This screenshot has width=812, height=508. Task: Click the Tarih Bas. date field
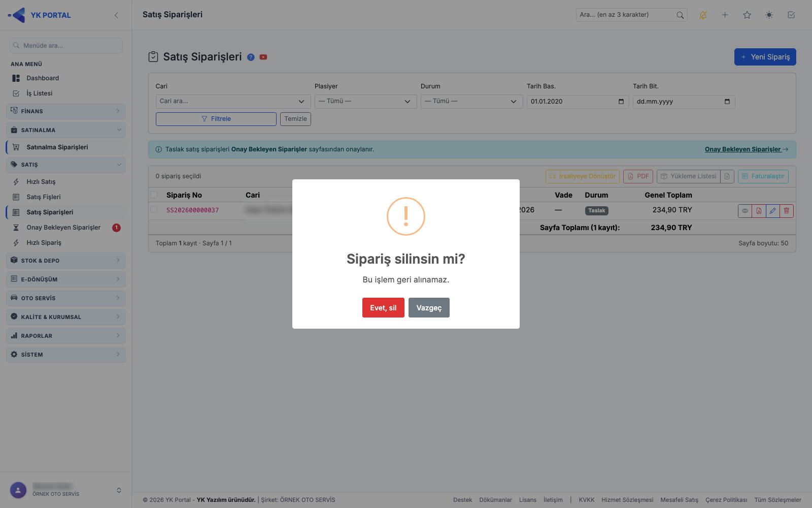(578, 102)
